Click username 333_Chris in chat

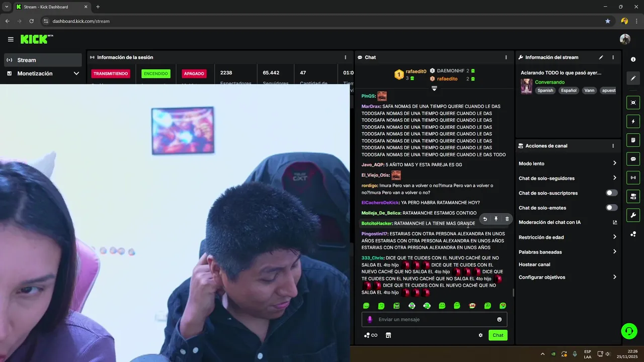point(372,258)
